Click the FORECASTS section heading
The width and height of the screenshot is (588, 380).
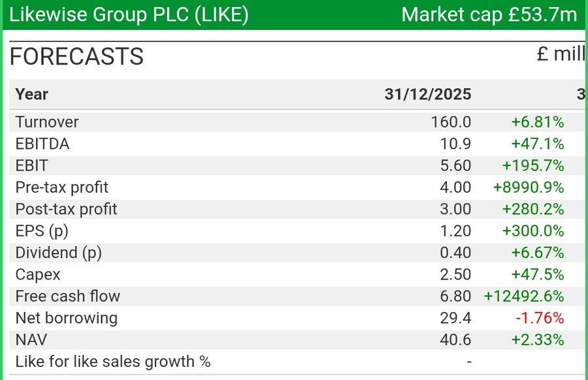point(76,57)
